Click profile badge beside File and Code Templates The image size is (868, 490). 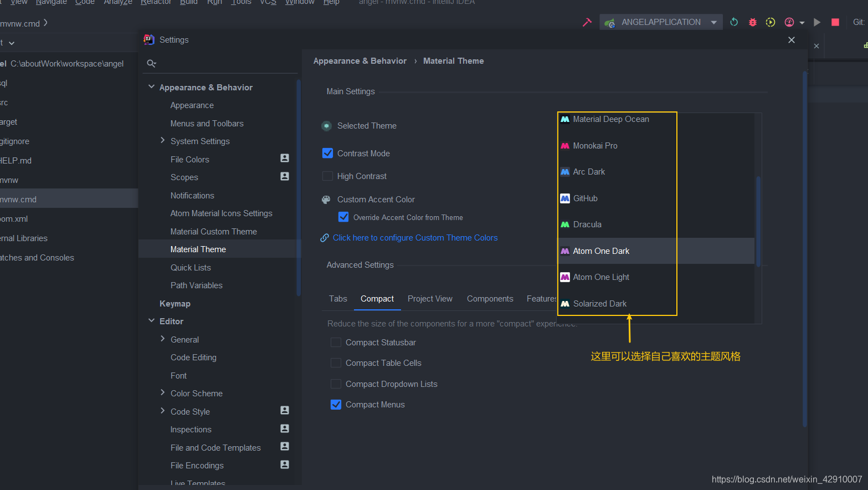click(x=285, y=447)
